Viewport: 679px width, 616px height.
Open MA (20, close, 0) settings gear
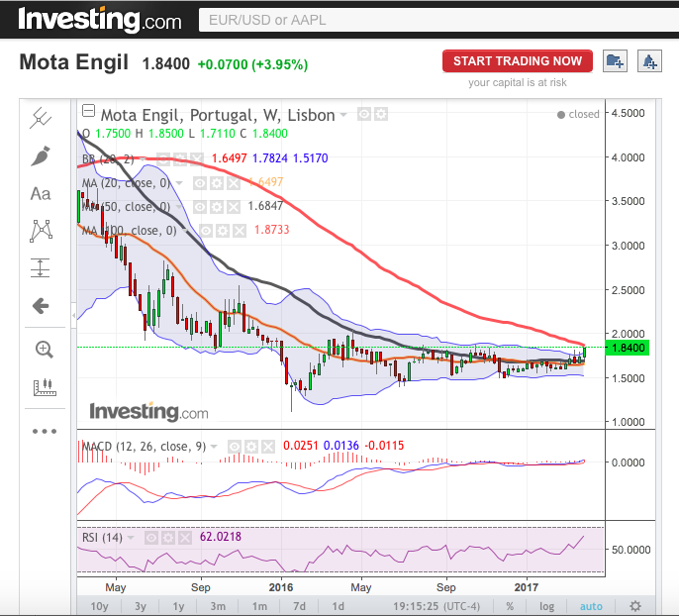coord(217,183)
